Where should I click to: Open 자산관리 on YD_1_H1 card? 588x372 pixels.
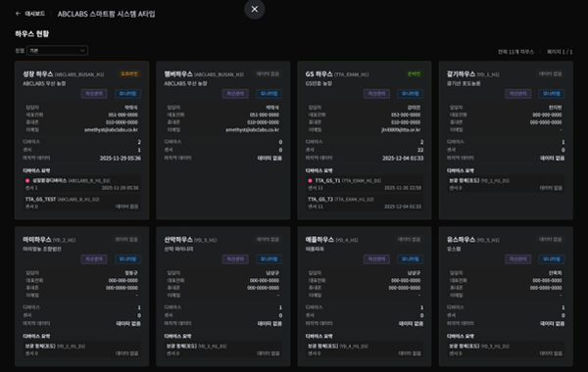518,94
